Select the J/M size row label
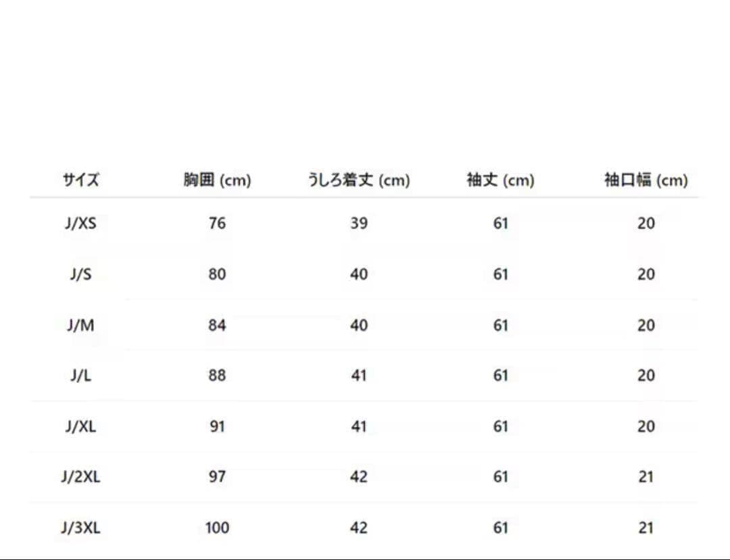 coord(81,325)
